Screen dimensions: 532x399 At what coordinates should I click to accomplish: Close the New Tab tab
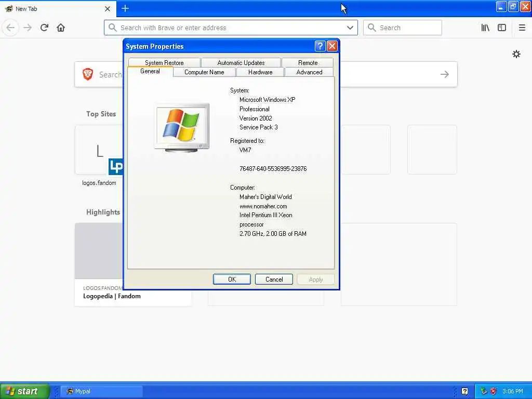point(107,9)
